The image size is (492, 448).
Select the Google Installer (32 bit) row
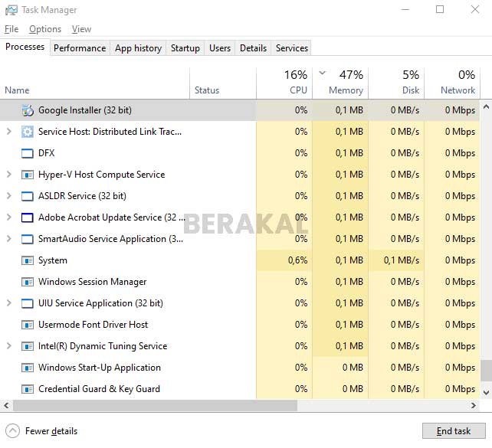[240, 110]
